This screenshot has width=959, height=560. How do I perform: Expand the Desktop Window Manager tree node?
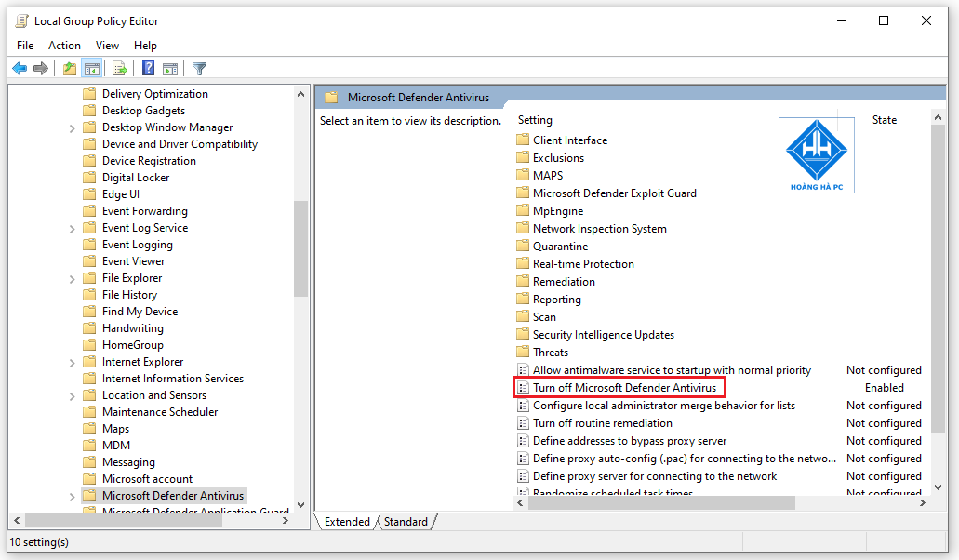pyautogui.click(x=73, y=128)
